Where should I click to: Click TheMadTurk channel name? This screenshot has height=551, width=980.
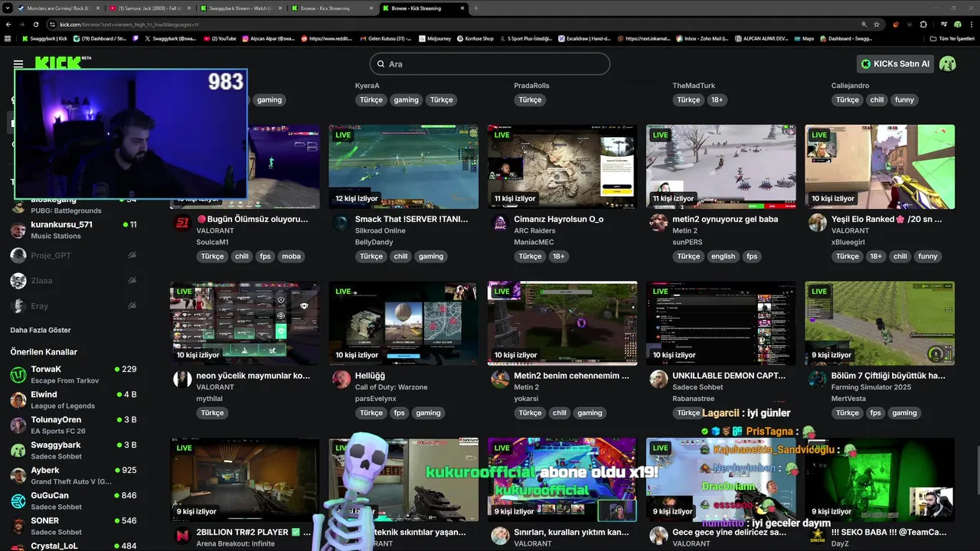pos(694,86)
